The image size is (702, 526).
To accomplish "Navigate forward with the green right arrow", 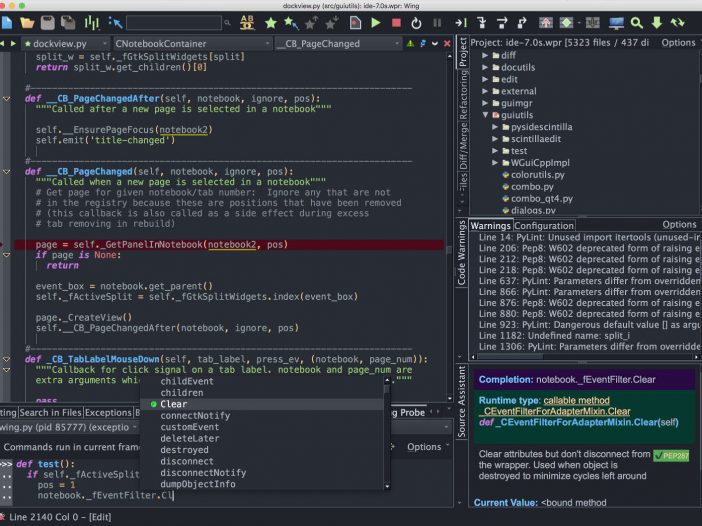I will [x=13, y=43].
